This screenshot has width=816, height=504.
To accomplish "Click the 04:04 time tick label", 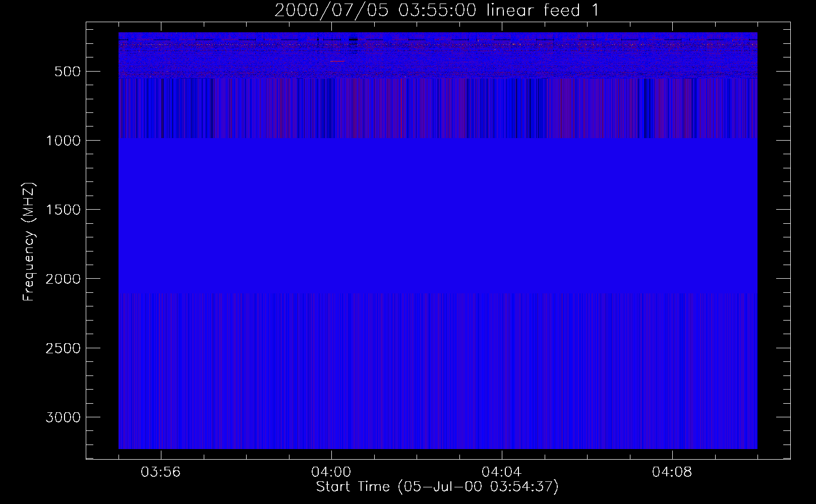I will pyautogui.click(x=502, y=472).
